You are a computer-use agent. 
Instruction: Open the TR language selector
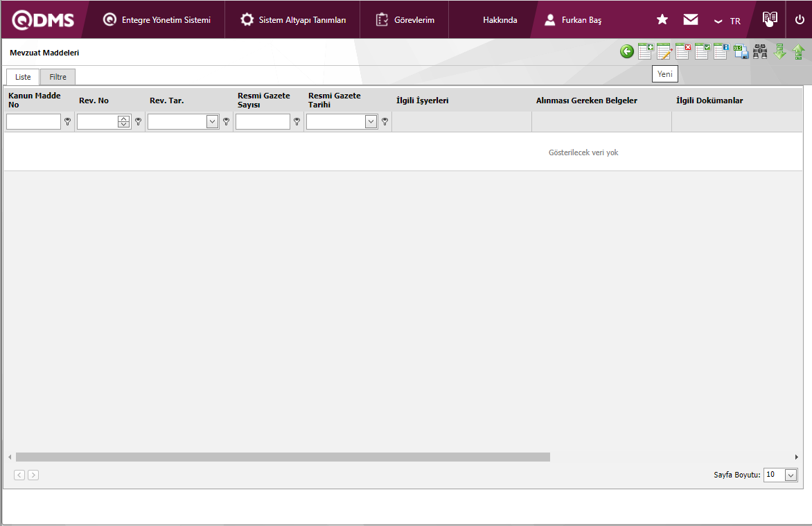727,21
